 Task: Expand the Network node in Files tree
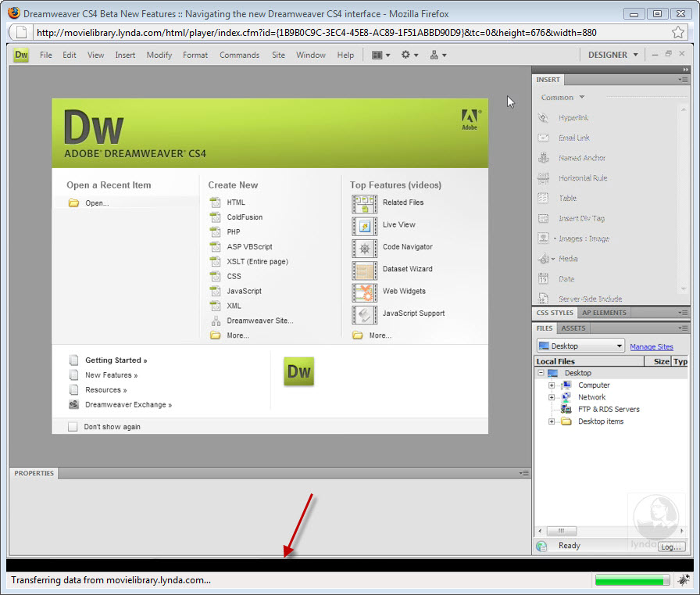click(x=552, y=397)
